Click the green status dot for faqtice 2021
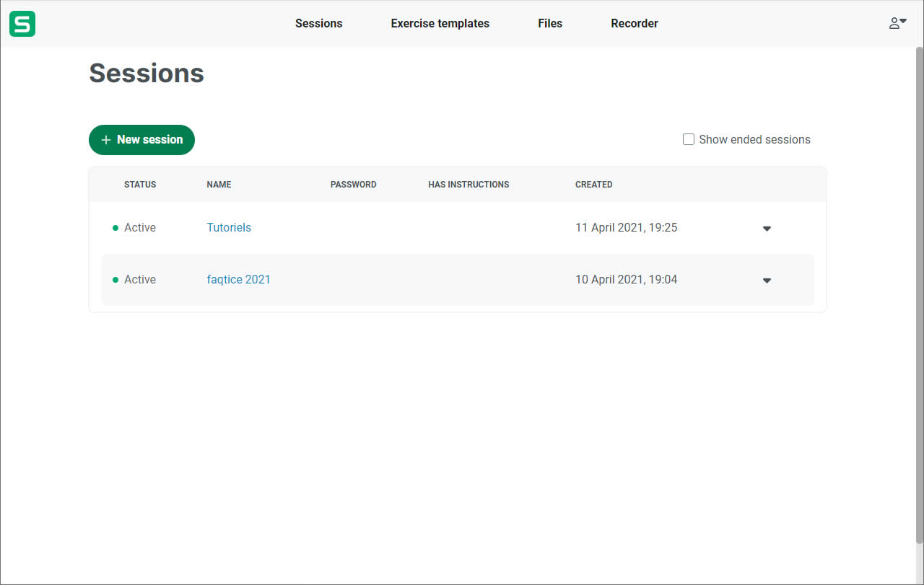The height and width of the screenshot is (585, 924). click(x=115, y=280)
